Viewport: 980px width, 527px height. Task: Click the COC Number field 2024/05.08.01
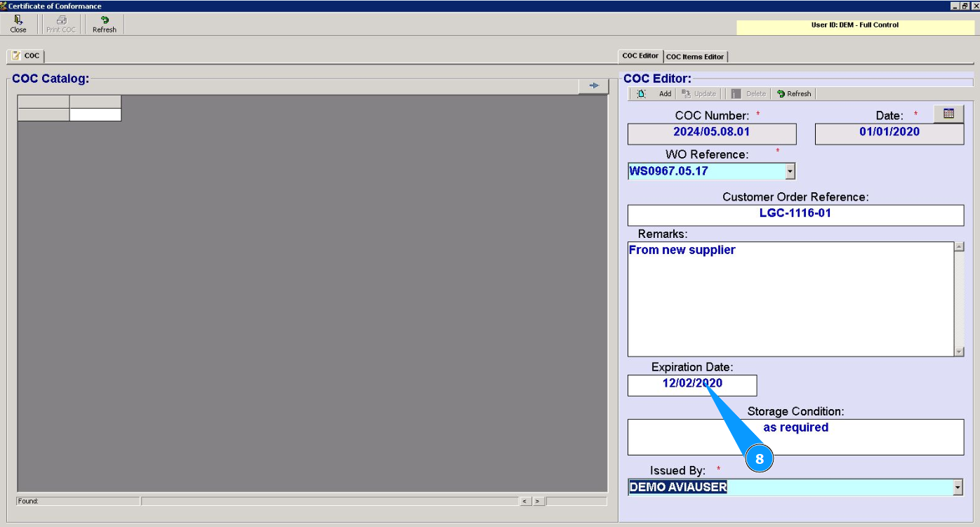click(712, 134)
